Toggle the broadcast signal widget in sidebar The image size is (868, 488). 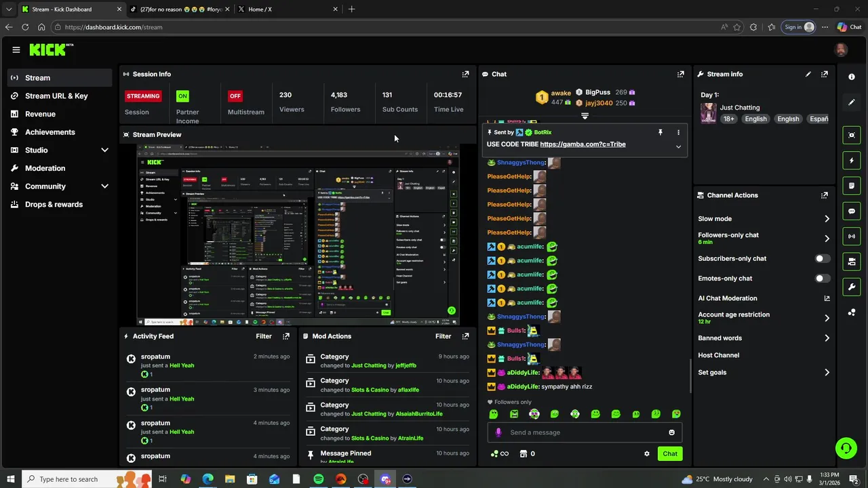click(x=852, y=236)
